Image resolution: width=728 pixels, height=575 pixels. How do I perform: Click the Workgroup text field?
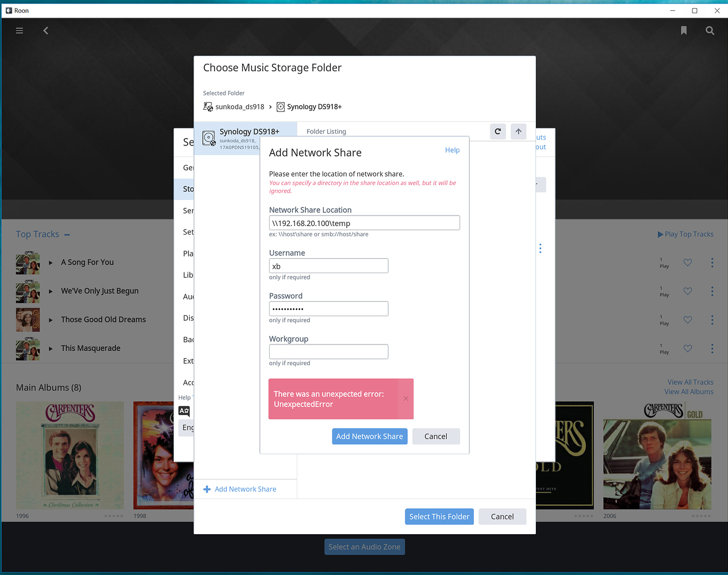(328, 351)
